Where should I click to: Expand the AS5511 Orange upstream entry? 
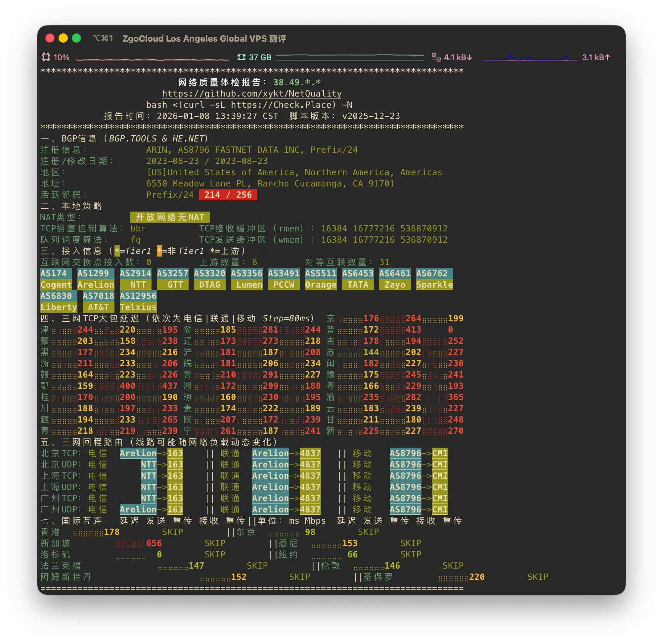click(x=321, y=279)
